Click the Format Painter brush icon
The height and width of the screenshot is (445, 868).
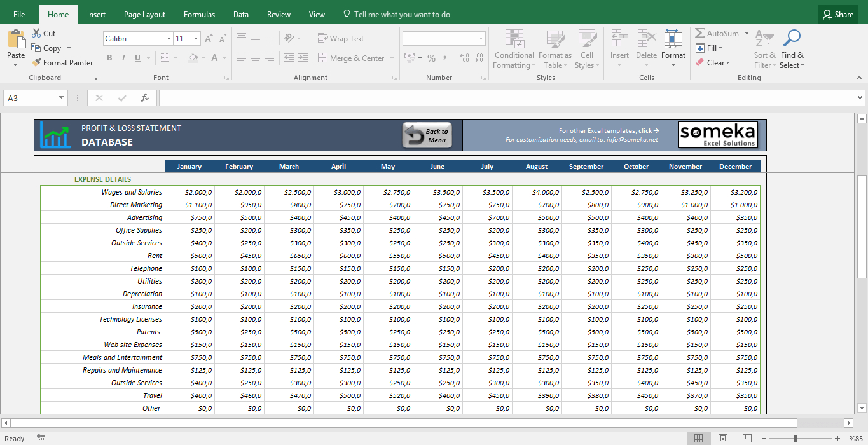pyautogui.click(x=36, y=63)
